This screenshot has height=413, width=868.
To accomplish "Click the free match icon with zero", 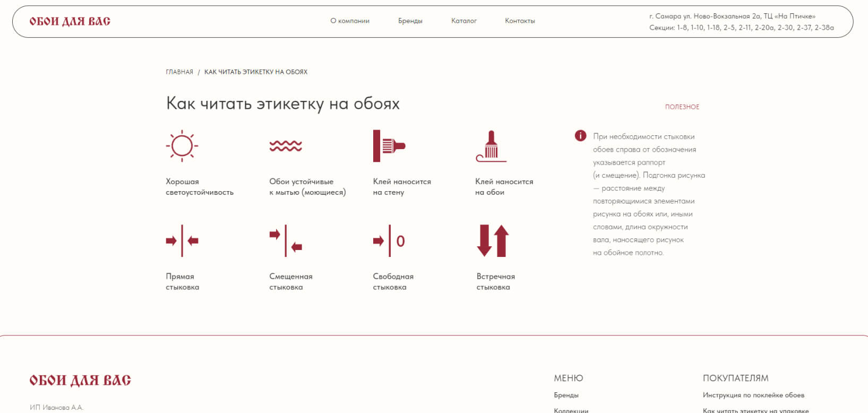I will [389, 240].
